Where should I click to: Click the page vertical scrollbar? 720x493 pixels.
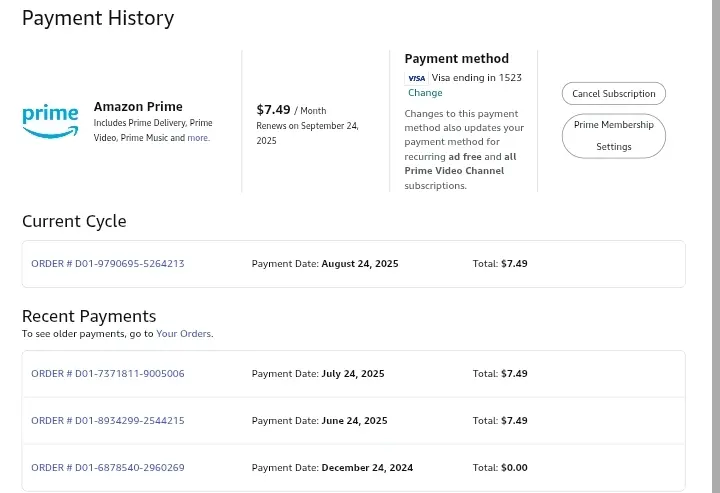pyautogui.click(x=716, y=246)
